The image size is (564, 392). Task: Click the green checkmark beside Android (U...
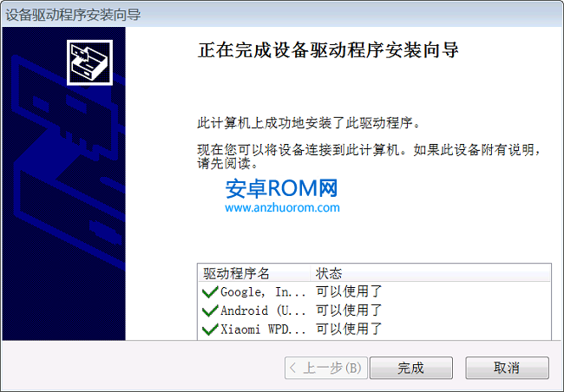point(210,310)
